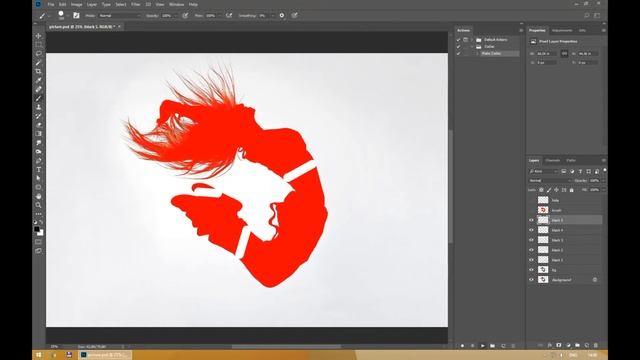This screenshot has height=360, width=640.
Task: Click the background color swatch
Action: click(40, 233)
